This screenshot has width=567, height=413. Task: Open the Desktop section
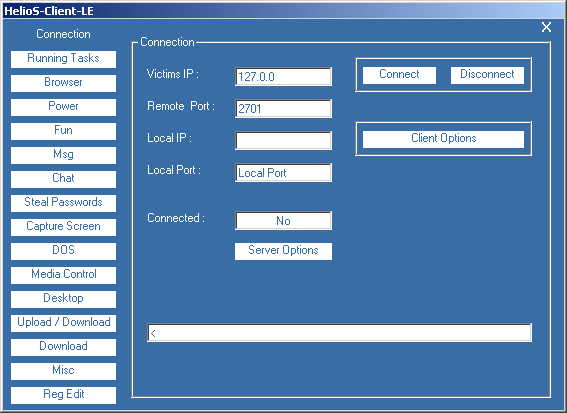click(x=63, y=299)
